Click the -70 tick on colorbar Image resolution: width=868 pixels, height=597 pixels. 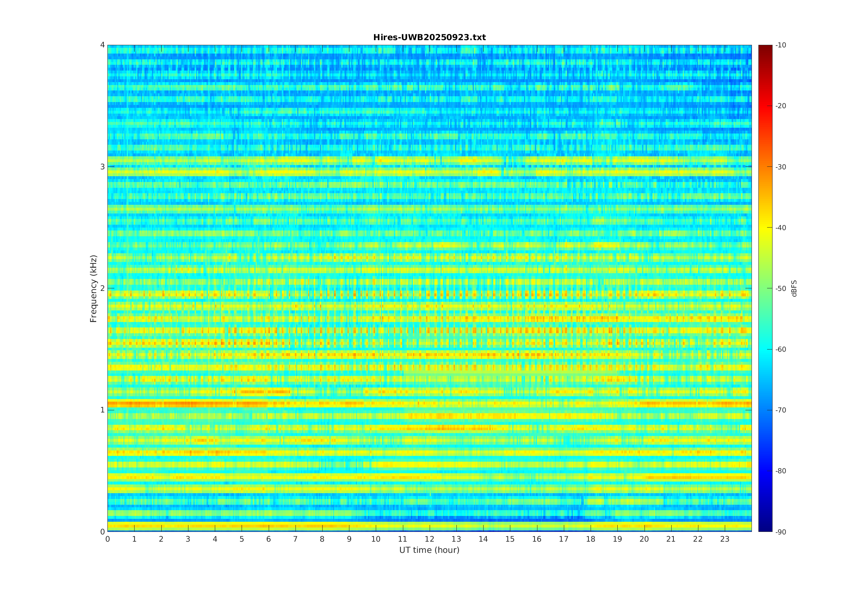coord(780,410)
